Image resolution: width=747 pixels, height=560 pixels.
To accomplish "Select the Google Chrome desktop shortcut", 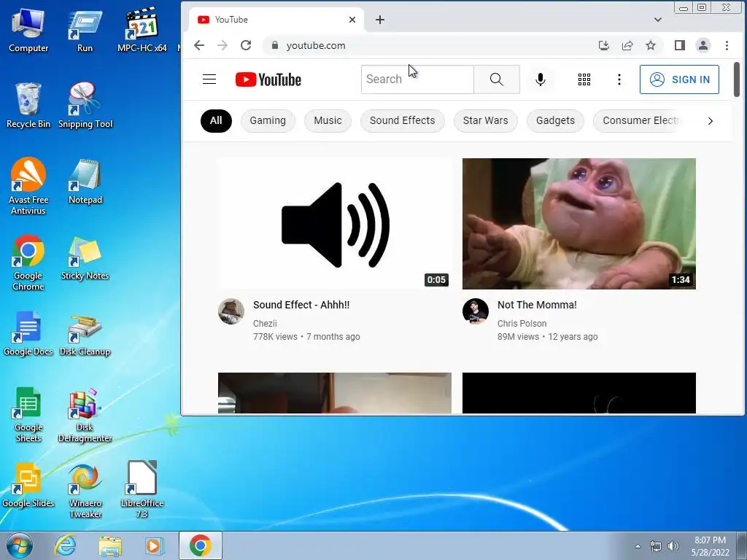I will 28,262.
